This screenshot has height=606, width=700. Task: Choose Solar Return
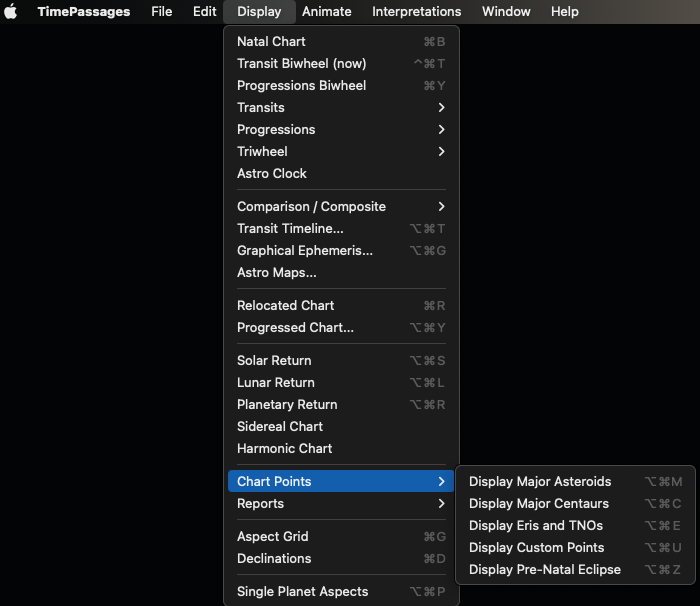[x=341, y=360]
